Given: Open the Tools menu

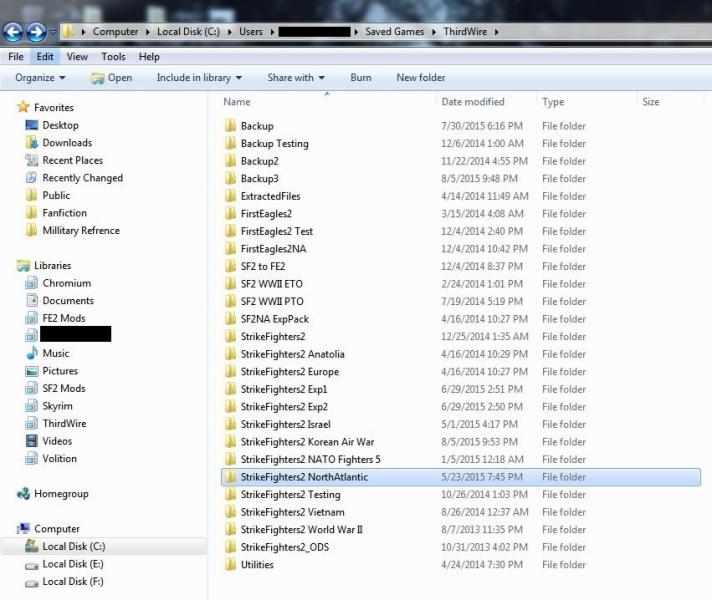Looking at the screenshot, I should (113, 57).
